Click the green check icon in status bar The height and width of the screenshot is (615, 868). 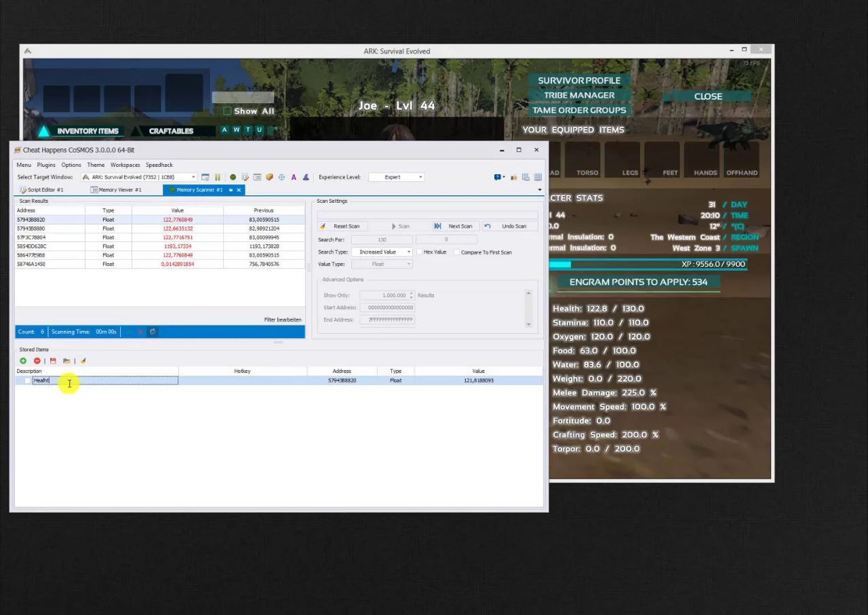click(x=127, y=332)
